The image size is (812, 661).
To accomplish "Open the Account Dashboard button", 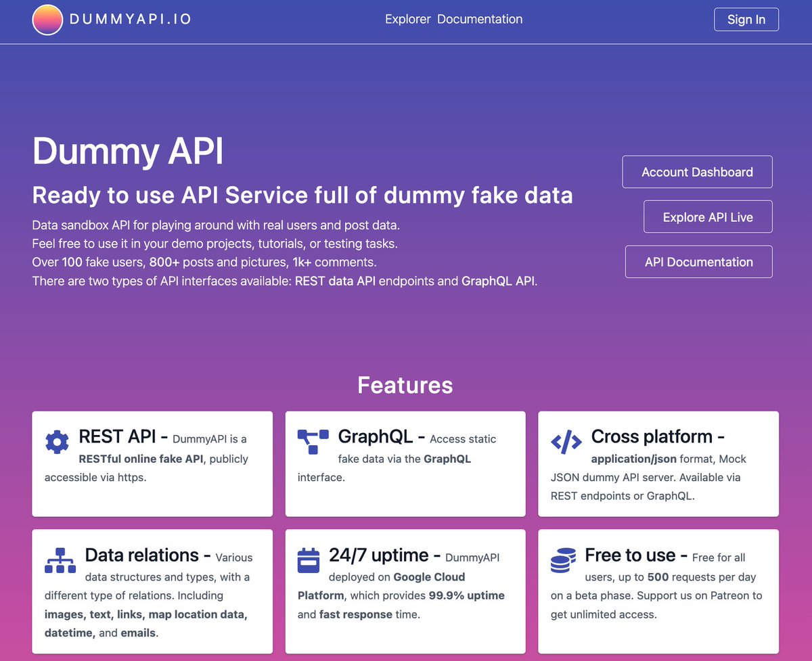I will click(697, 172).
